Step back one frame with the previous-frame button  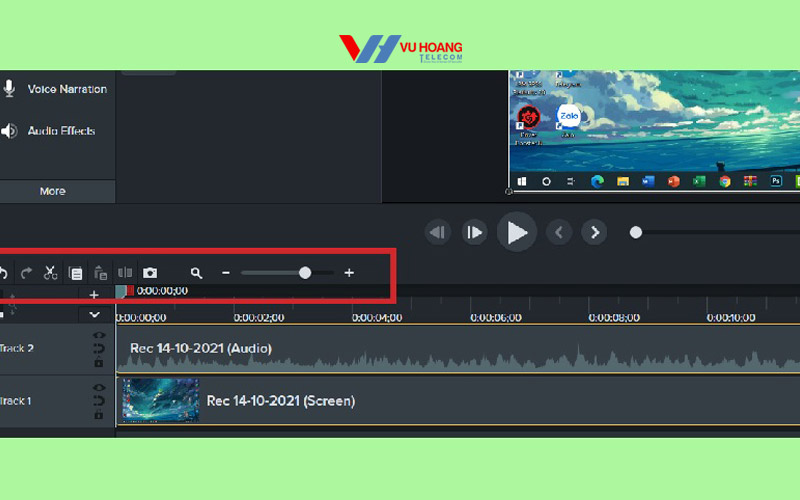(437, 233)
